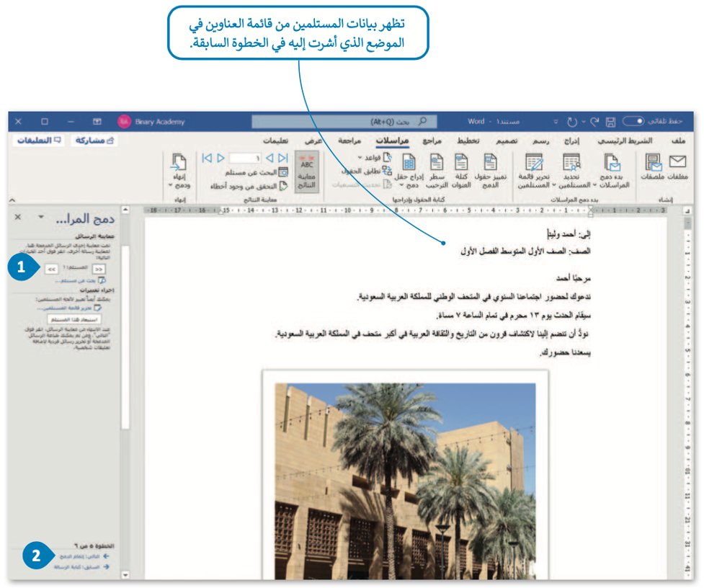Click Highlight Merge Fields (تمييز حقول الدمج)

tap(490, 171)
